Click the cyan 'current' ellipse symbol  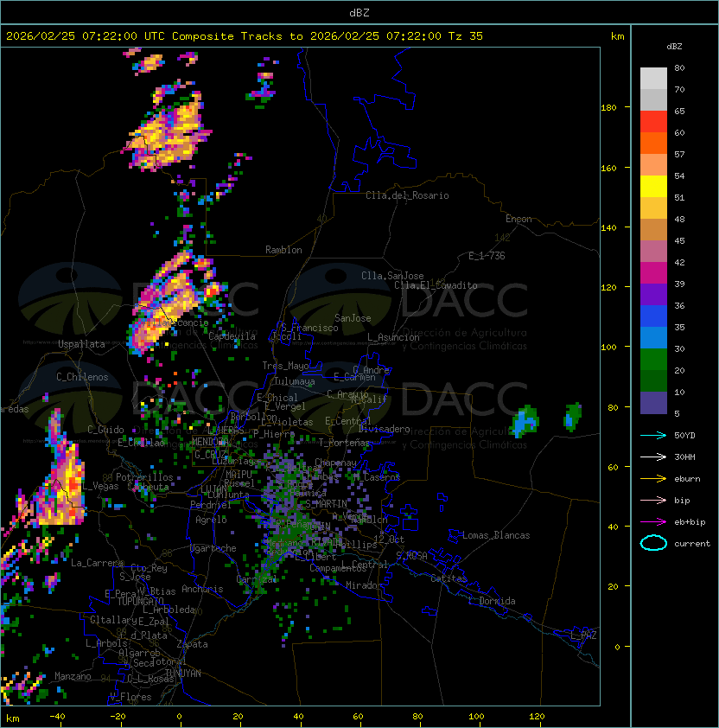click(x=653, y=543)
